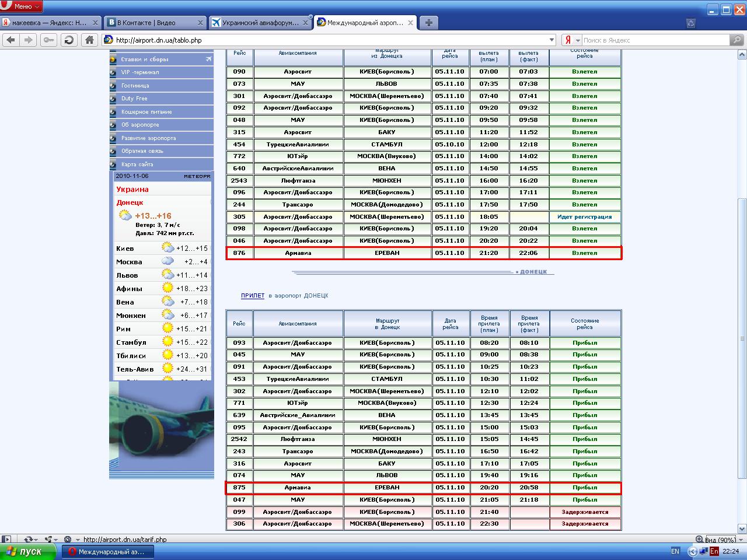Click into the Yandex search field
747x560 pixels.
pos(655,40)
